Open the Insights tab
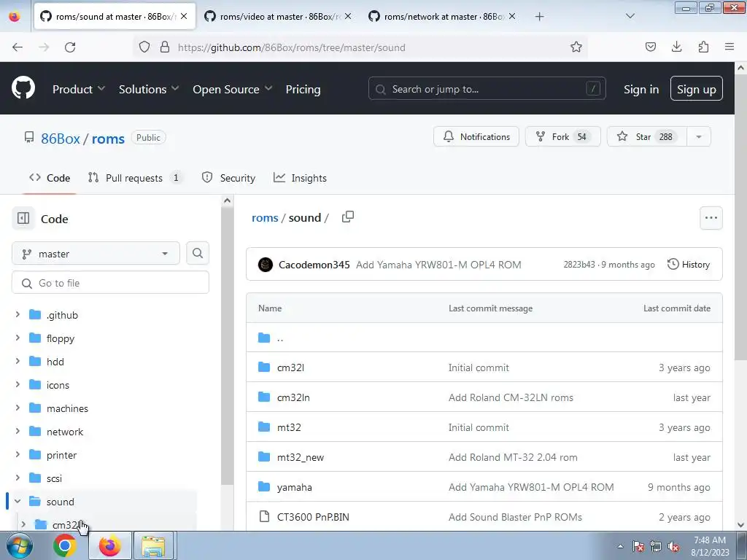 tap(300, 178)
